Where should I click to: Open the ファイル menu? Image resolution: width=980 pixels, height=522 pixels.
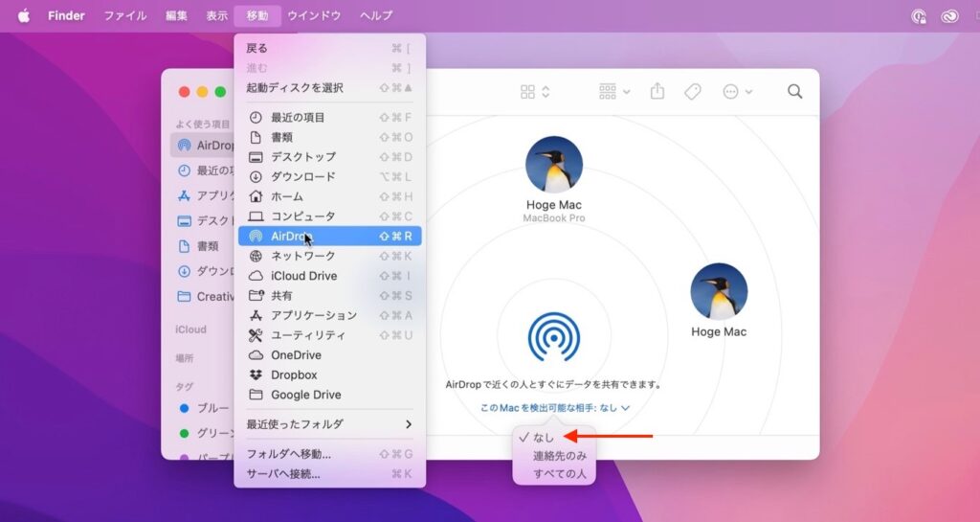tap(125, 15)
